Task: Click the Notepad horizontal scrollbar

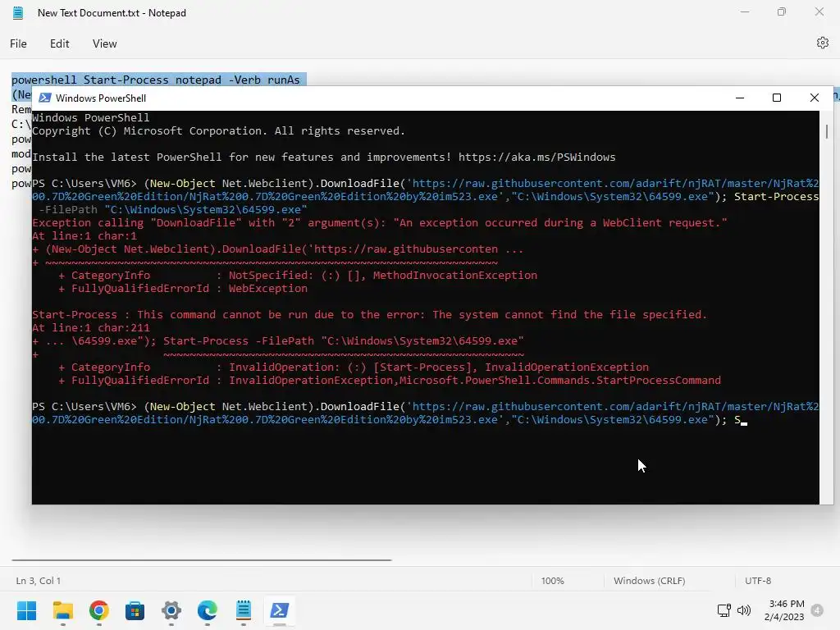Action: 202,560
